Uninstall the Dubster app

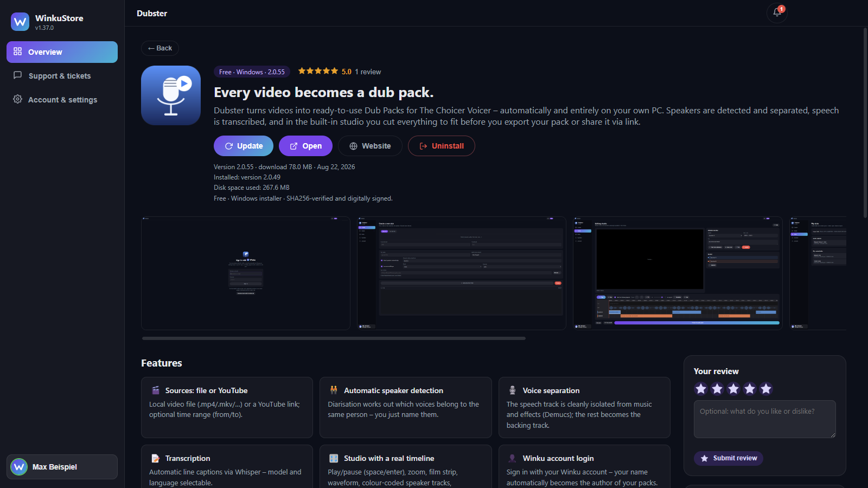[x=442, y=146]
